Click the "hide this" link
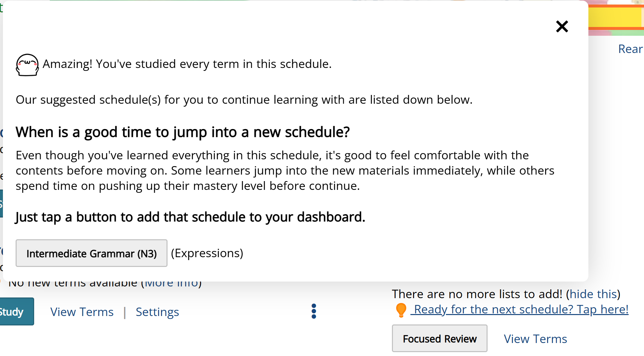The width and height of the screenshot is (644, 356). tap(593, 294)
